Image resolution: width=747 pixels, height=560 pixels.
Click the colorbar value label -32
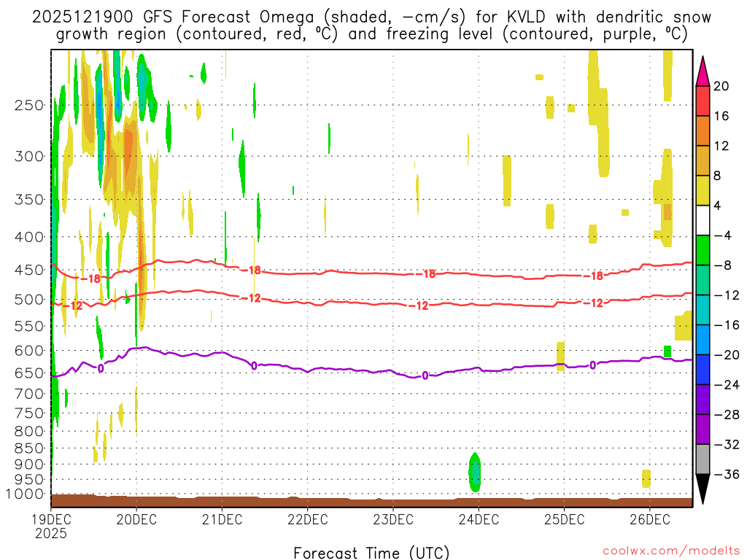(726, 444)
